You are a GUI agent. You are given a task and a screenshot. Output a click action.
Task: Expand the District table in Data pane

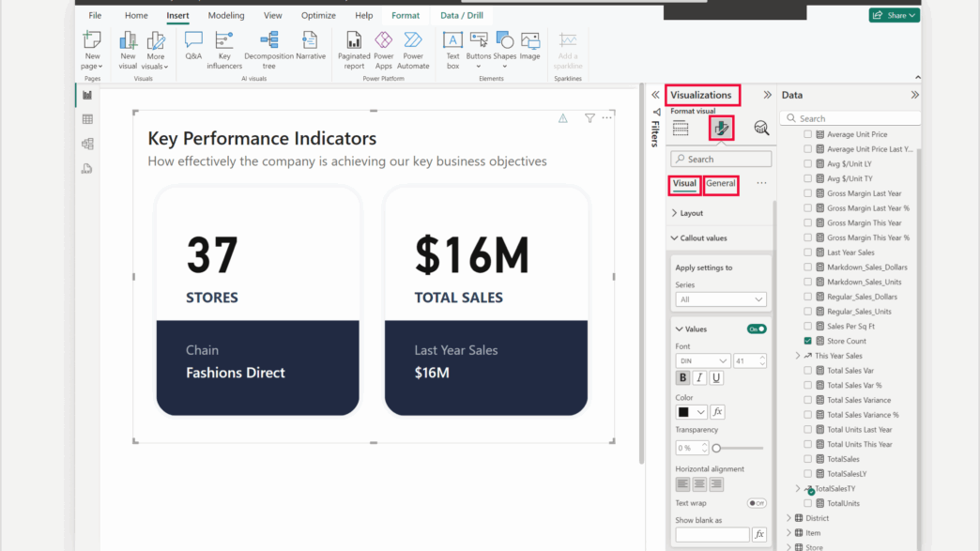[x=789, y=518]
